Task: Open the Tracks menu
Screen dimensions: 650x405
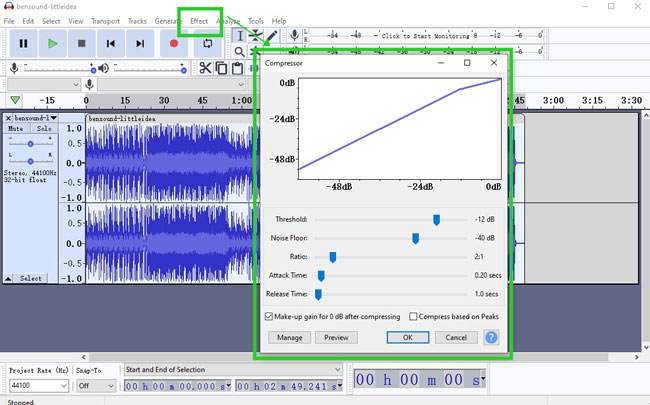Action: [137, 21]
